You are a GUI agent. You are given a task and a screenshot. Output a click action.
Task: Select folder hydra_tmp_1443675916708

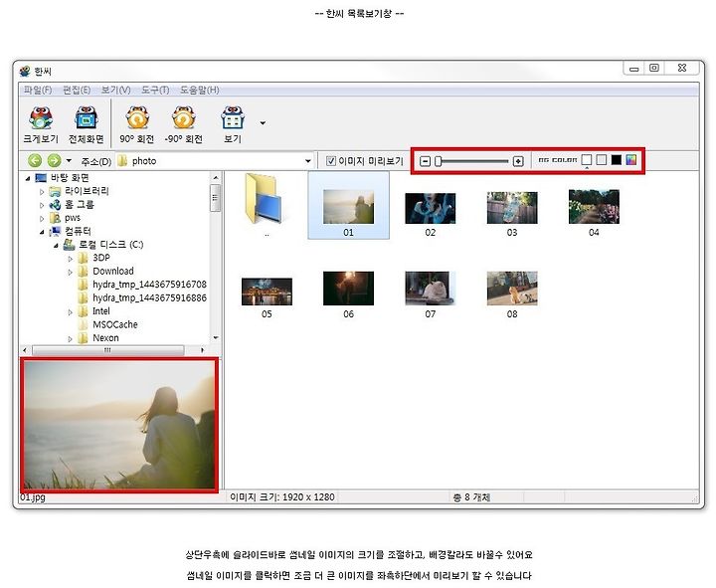[x=149, y=285]
